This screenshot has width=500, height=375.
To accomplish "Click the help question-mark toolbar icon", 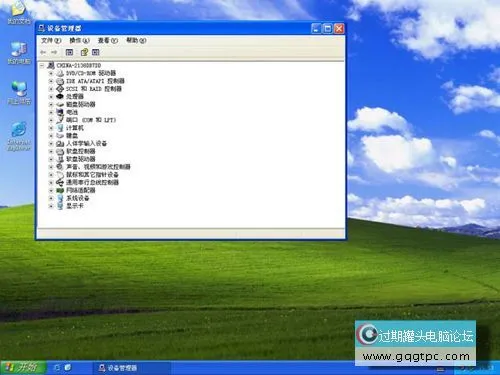I will [x=84, y=52].
